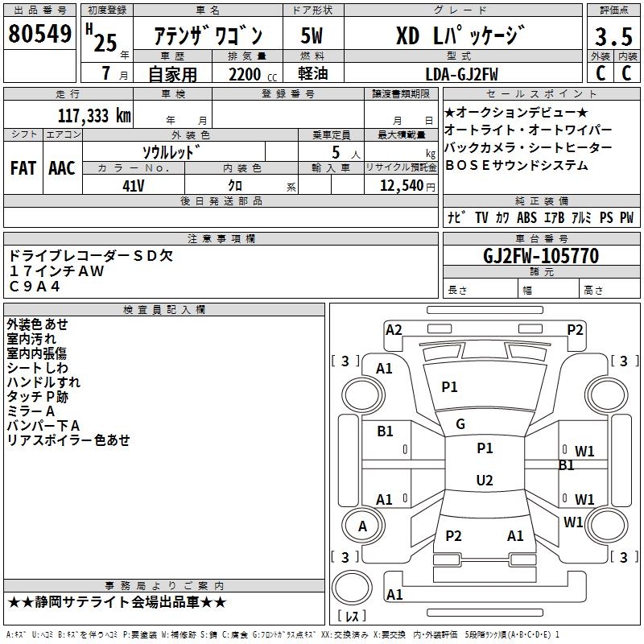Select the chassis number GJ2FW-105770

tap(540, 256)
